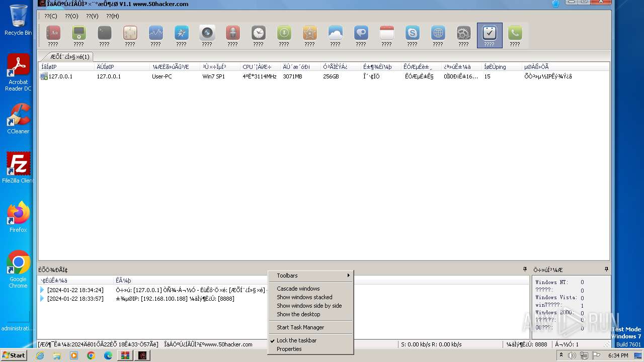
Task: Click the blue App Store-style toolbar icon
Action: click(x=181, y=33)
